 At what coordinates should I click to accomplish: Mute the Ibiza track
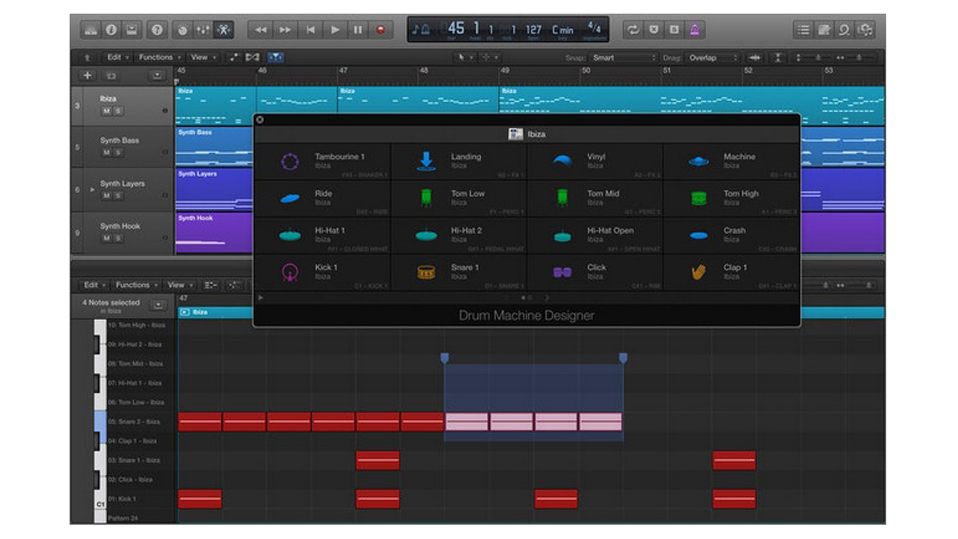[x=106, y=111]
